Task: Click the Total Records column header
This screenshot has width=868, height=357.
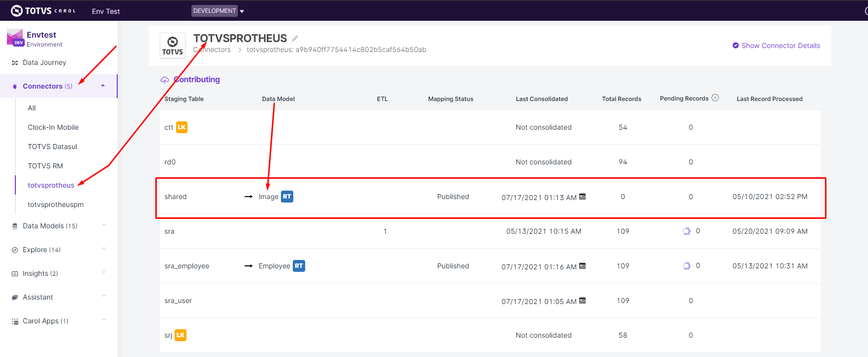Action: (622, 99)
